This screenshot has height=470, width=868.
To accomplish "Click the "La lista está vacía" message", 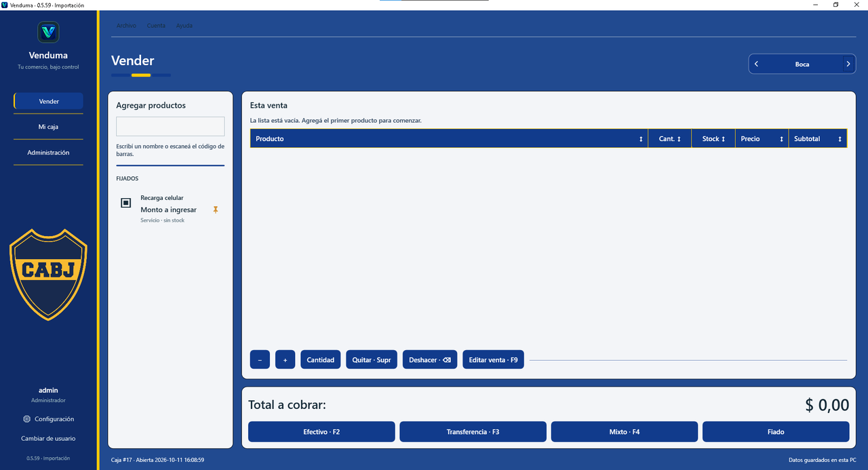I will click(x=336, y=121).
